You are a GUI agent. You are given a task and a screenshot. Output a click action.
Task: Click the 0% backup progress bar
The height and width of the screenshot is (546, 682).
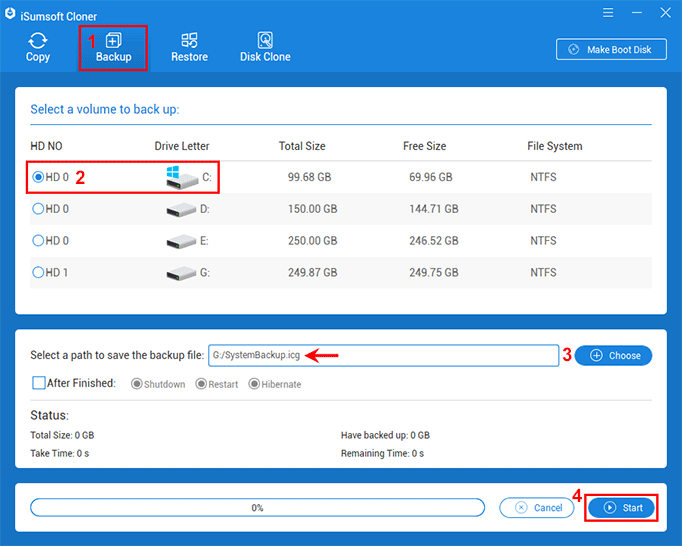257,508
